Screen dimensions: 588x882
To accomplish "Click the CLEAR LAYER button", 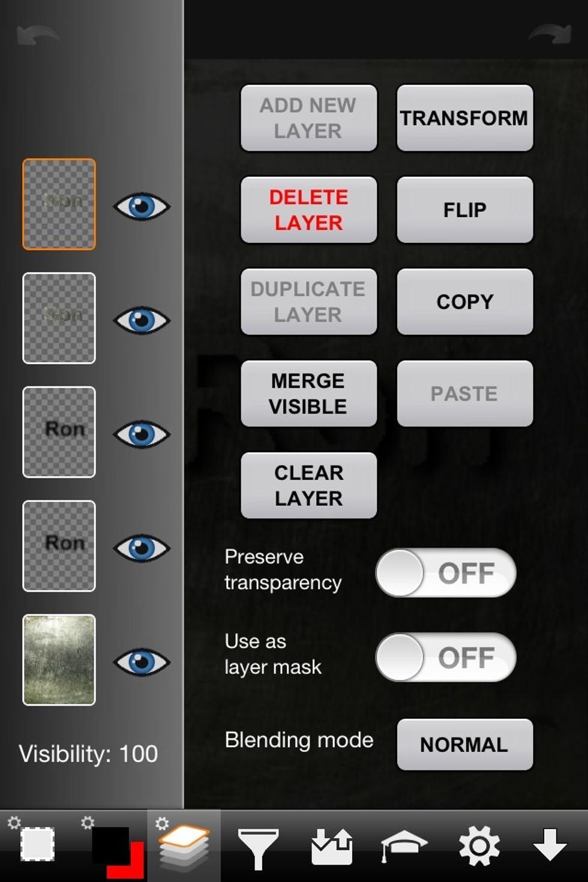I will point(309,485).
